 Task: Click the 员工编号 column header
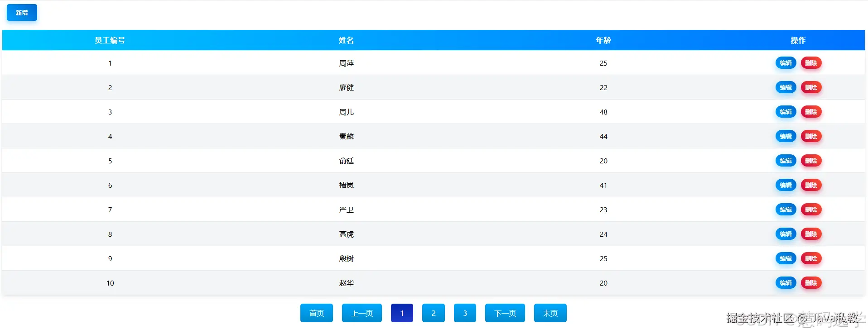pyautogui.click(x=110, y=40)
